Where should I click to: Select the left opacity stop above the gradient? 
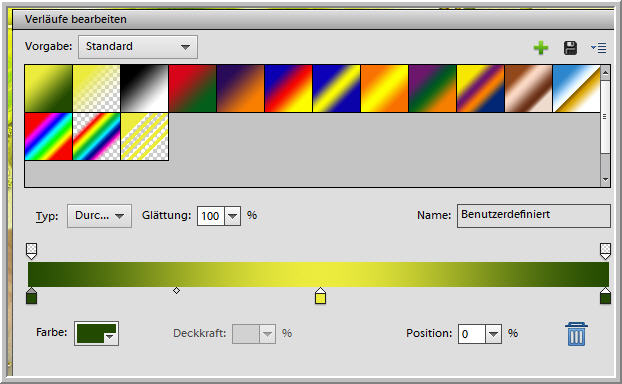click(x=31, y=252)
